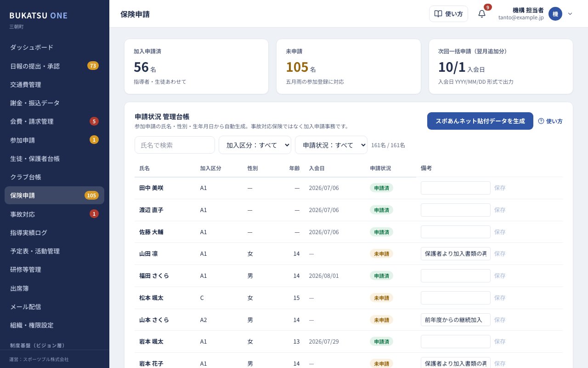
Task: Click 備考 input for 田中 美咲
Action: pyautogui.click(x=456, y=188)
